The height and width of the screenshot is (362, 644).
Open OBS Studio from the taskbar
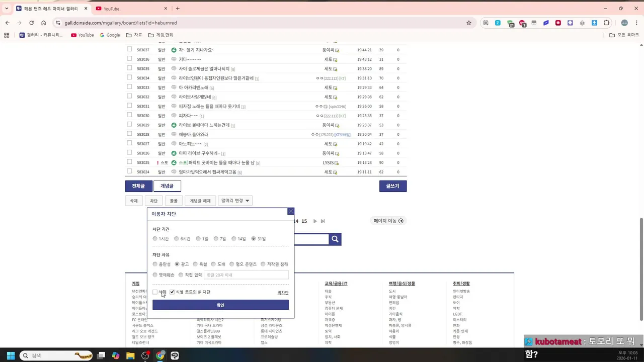(x=145, y=355)
